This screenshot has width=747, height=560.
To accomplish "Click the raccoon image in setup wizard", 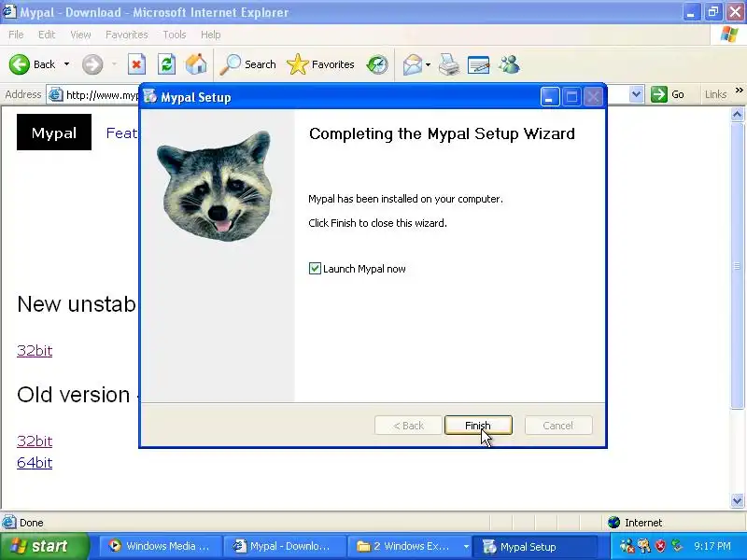I will (x=215, y=186).
